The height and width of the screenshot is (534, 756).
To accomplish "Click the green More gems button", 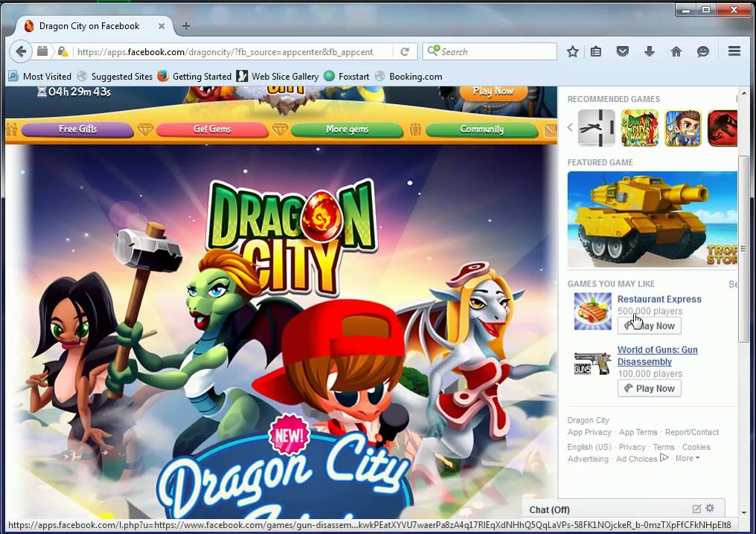I will click(347, 129).
